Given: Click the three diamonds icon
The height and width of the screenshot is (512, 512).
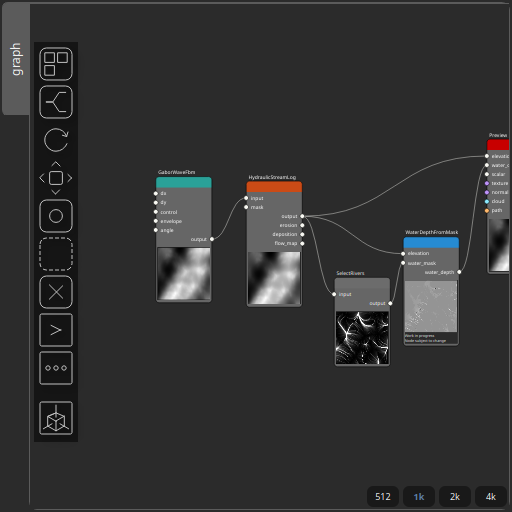Looking at the screenshot, I should (56, 368).
